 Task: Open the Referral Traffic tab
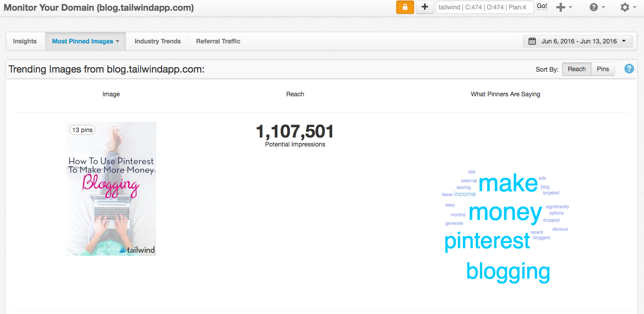pos(218,41)
